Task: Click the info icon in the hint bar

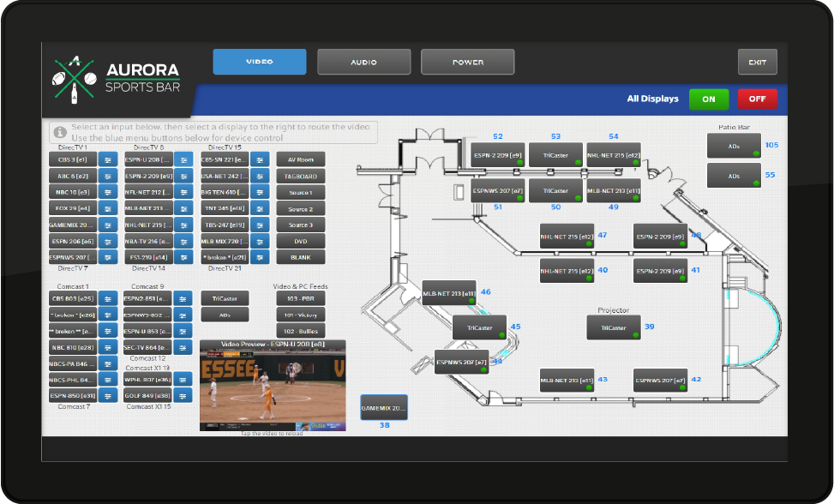Action: coord(60,132)
